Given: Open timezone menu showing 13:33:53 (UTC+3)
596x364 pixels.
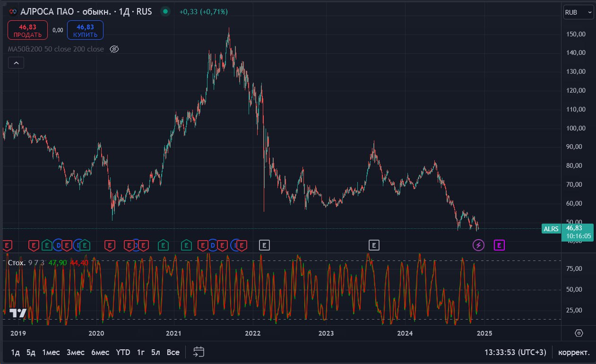Looking at the screenshot, I should (515, 352).
